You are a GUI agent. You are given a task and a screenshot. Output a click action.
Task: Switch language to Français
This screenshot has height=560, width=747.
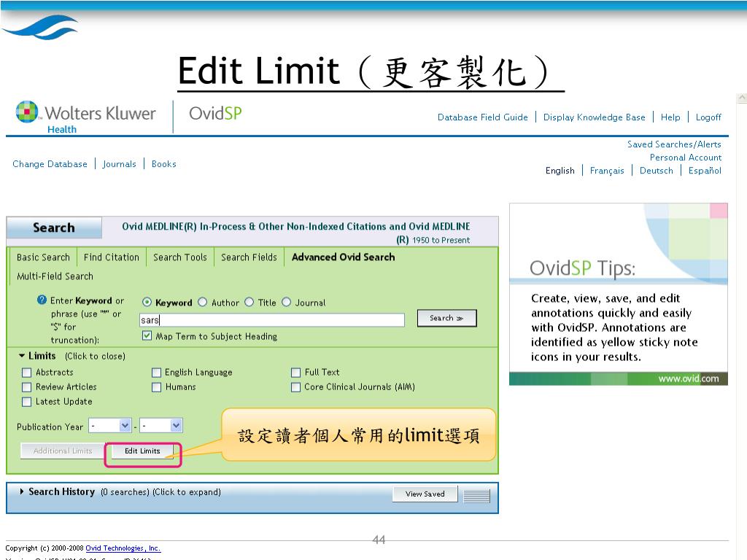pyautogui.click(x=607, y=171)
